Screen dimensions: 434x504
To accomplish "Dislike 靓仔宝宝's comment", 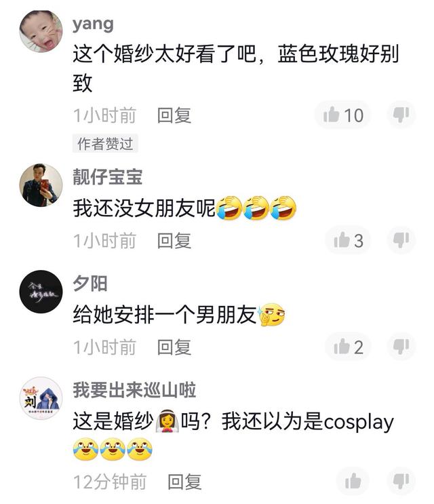I will click(401, 240).
